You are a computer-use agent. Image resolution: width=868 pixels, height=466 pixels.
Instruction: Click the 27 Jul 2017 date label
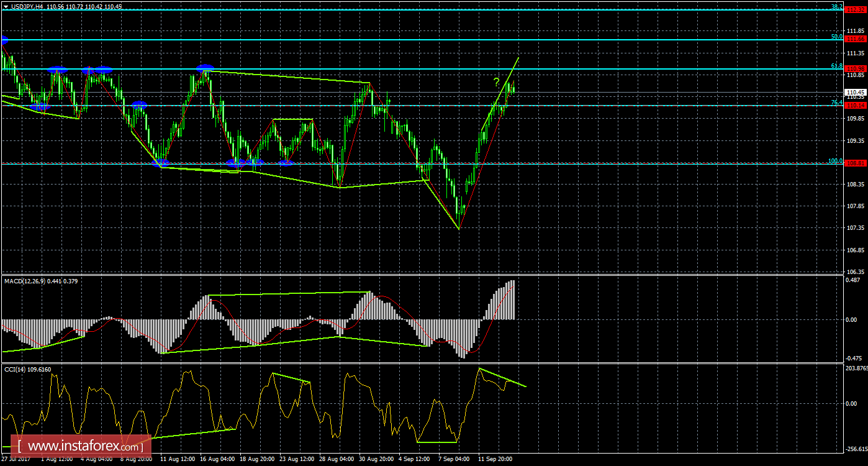(x=16, y=459)
